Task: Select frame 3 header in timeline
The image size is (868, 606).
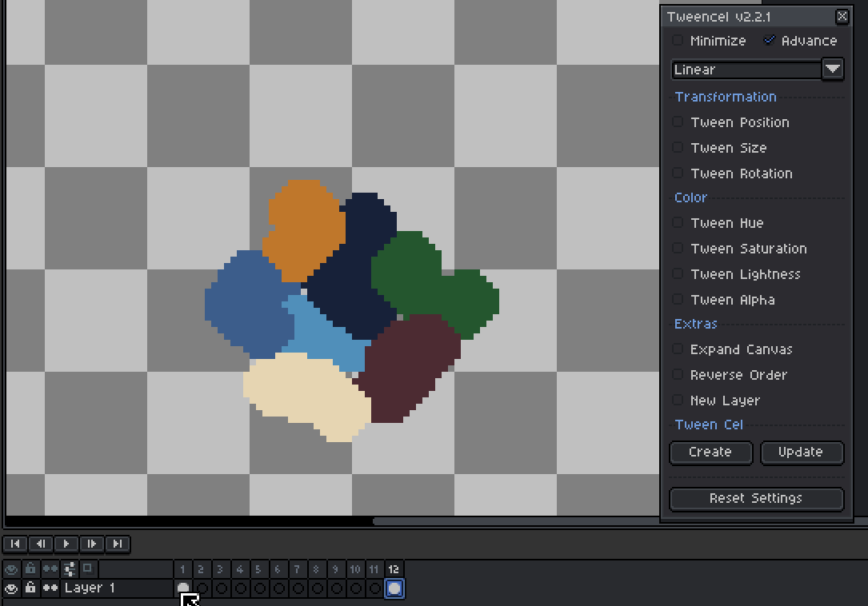Action: (x=221, y=569)
